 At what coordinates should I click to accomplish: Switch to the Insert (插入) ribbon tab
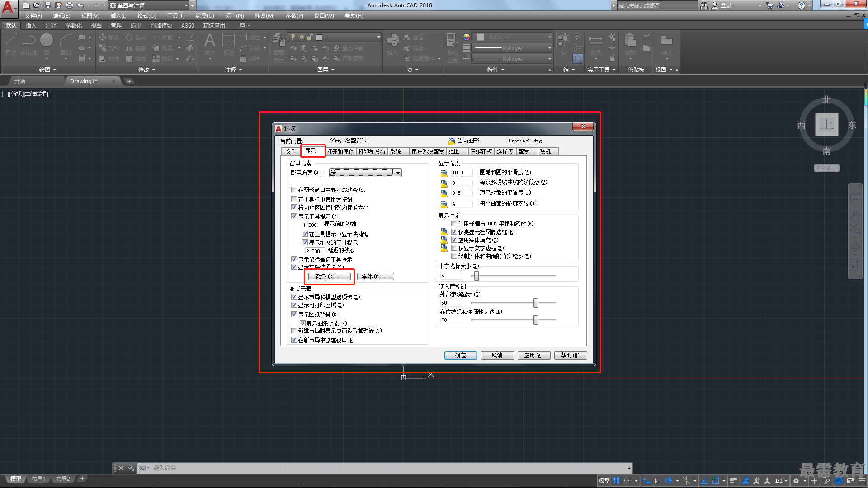pos(31,26)
